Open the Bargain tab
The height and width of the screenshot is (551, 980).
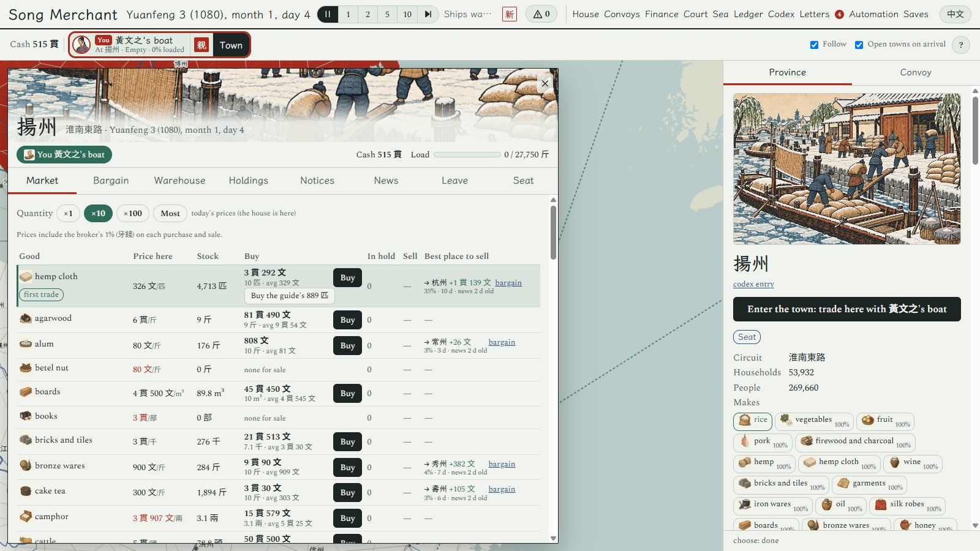111,181
